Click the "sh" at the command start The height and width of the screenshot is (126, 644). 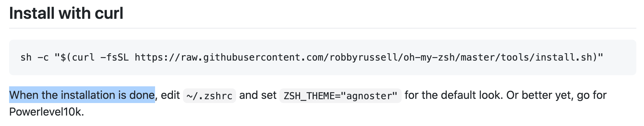tap(26, 57)
